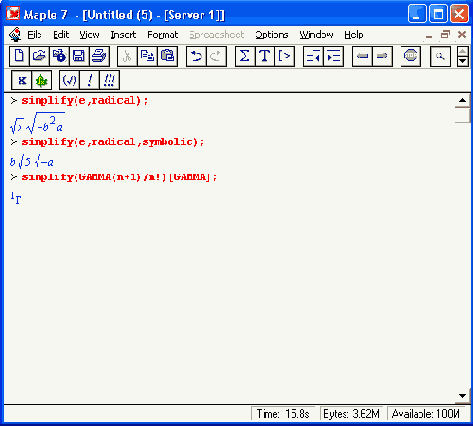Open the Format menu
This screenshot has width=473, height=426.
163,35
